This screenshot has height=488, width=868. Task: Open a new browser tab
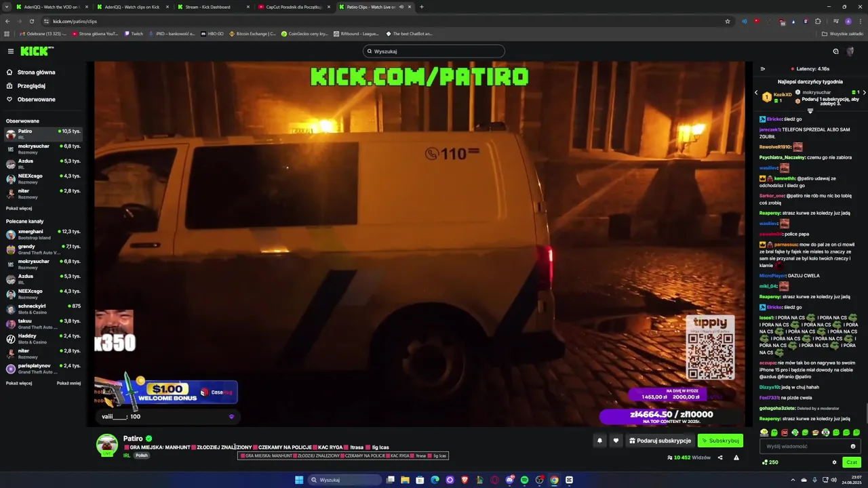tap(422, 7)
